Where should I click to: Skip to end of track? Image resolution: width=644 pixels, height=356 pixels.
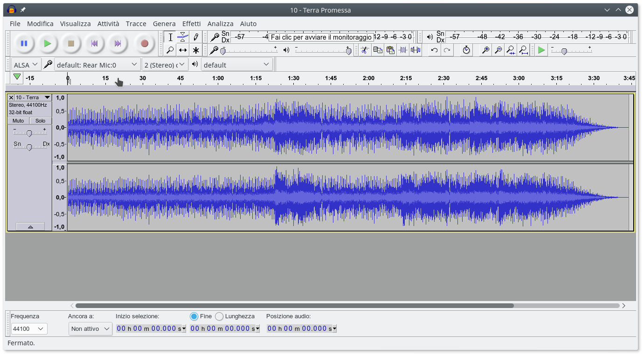(118, 43)
